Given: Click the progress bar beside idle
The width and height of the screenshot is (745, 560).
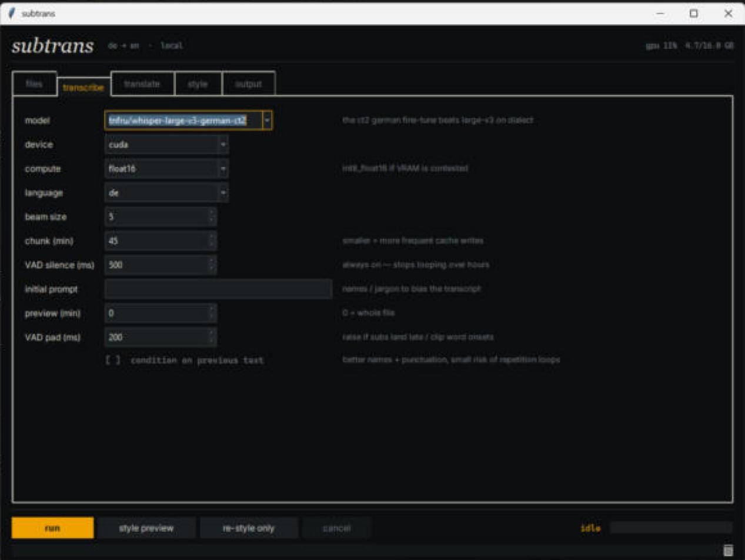Looking at the screenshot, I should [x=671, y=528].
